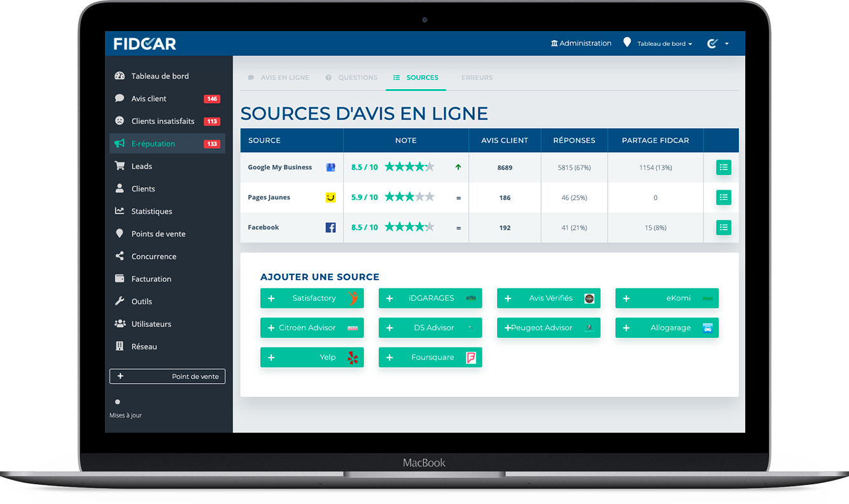Select the Tableau de bord speedometer icon

pyautogui.click(x=120, y=75)
